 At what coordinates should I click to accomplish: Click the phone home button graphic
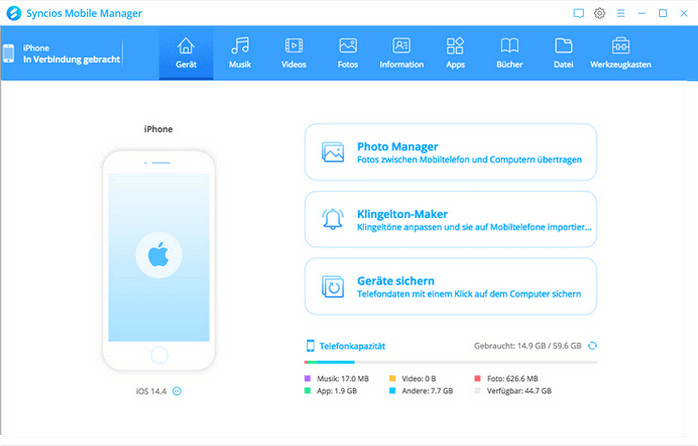(x=159, y=355)
